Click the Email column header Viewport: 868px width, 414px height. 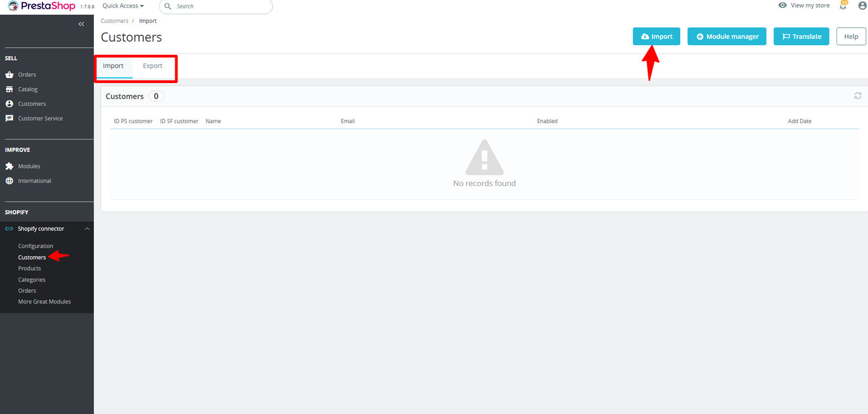[348, 122]
